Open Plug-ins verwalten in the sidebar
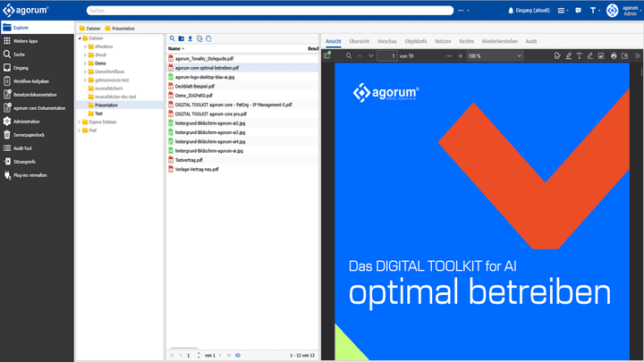 point(37,175)
